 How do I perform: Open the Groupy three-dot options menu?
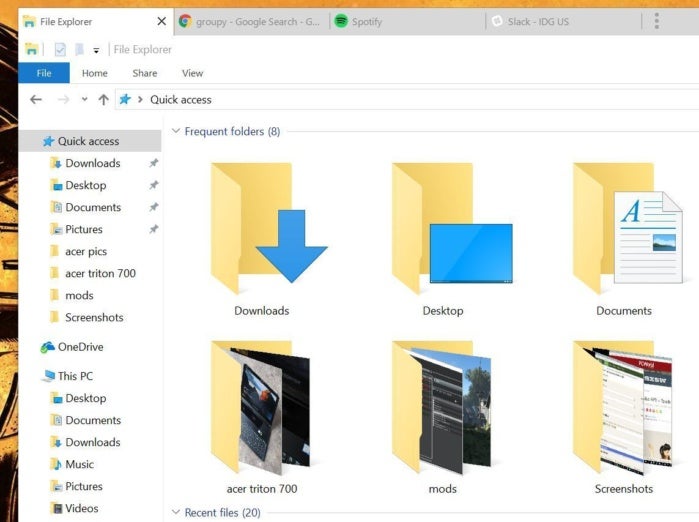tap(657, 21)
